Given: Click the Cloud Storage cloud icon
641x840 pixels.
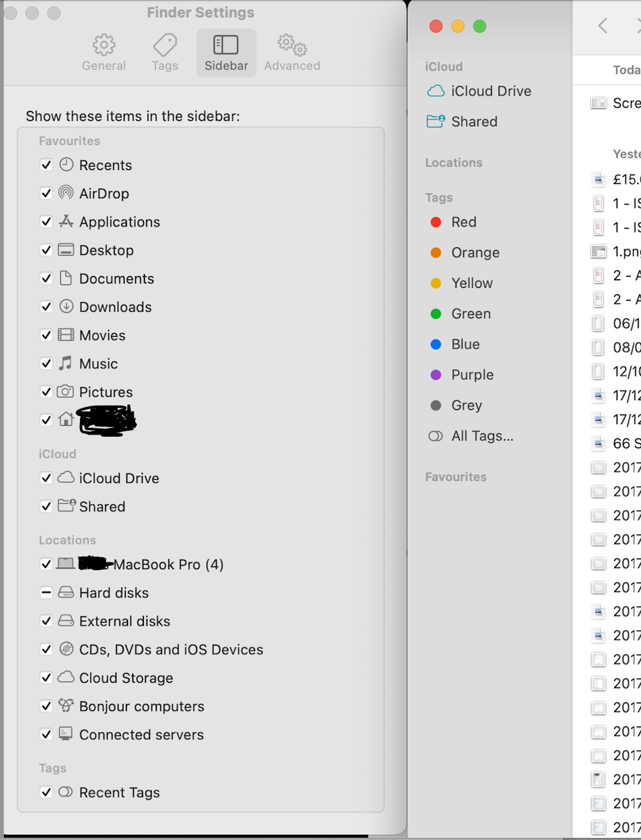Looking at the screenshot, I should pyautogui.click(x=66, y=677).
